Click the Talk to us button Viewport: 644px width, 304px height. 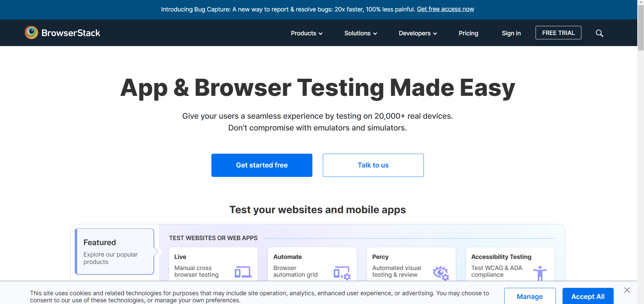pyautogui.click(x=373, y=165)
